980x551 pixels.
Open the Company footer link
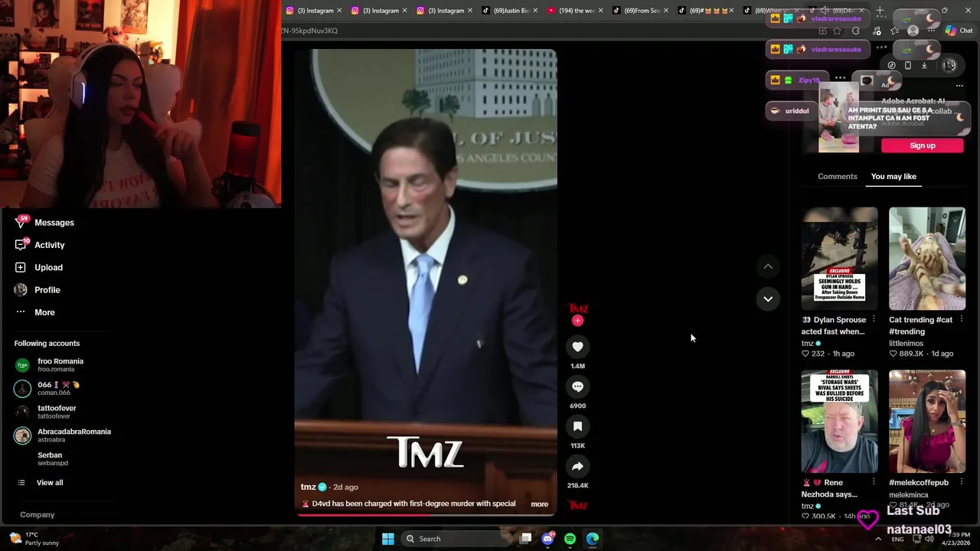37,515
